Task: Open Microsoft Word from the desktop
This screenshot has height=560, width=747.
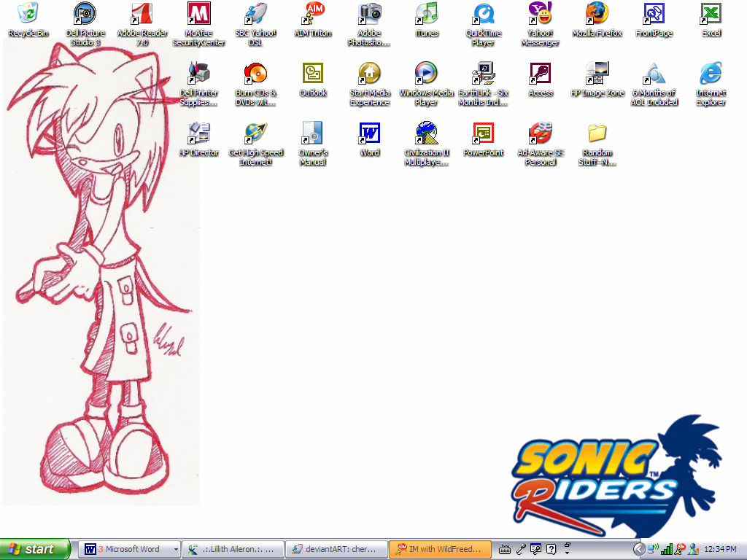Action: [369, 133]
